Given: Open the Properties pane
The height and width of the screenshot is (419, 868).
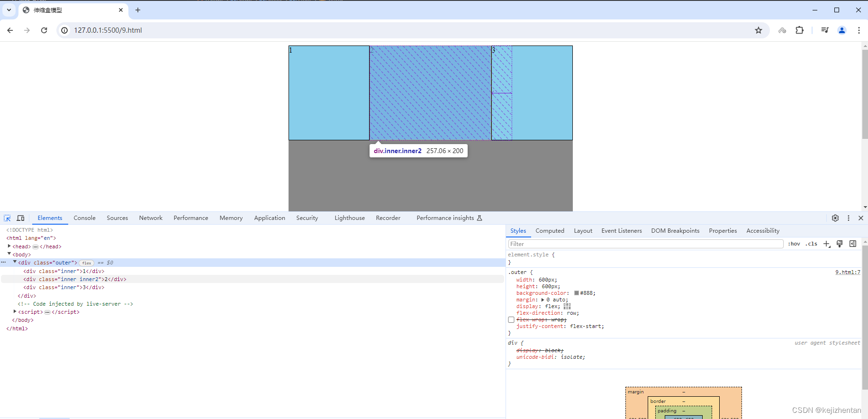Looking at the screenshot, I should [723, 231].
